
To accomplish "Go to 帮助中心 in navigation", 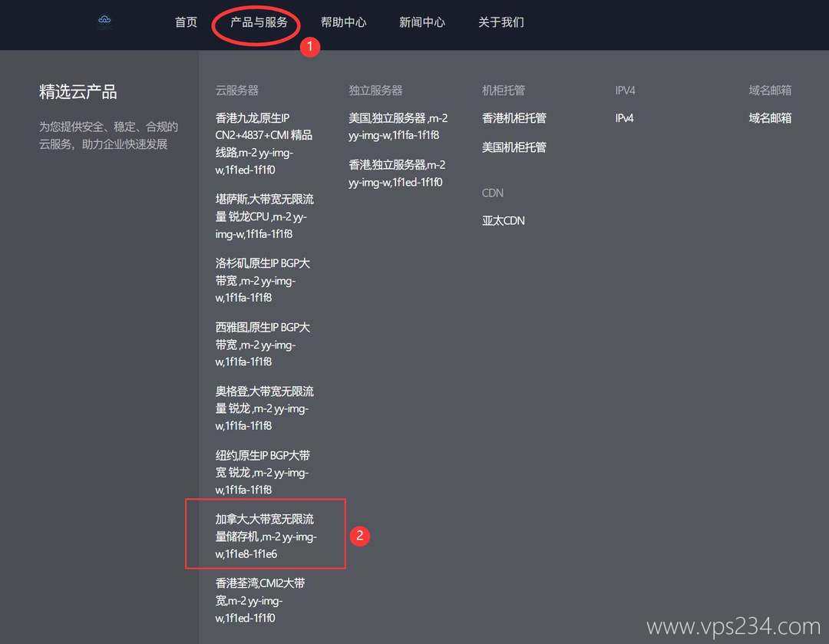I will 344,22.
